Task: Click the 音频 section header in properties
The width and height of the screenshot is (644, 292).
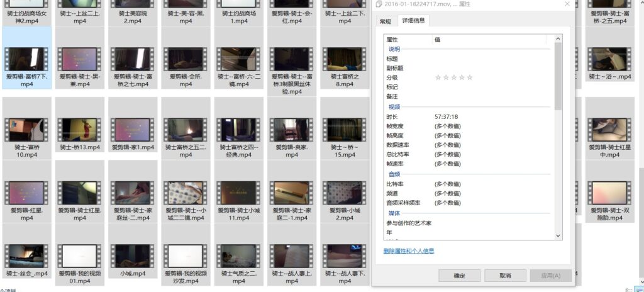Action: tap(394, 174)
